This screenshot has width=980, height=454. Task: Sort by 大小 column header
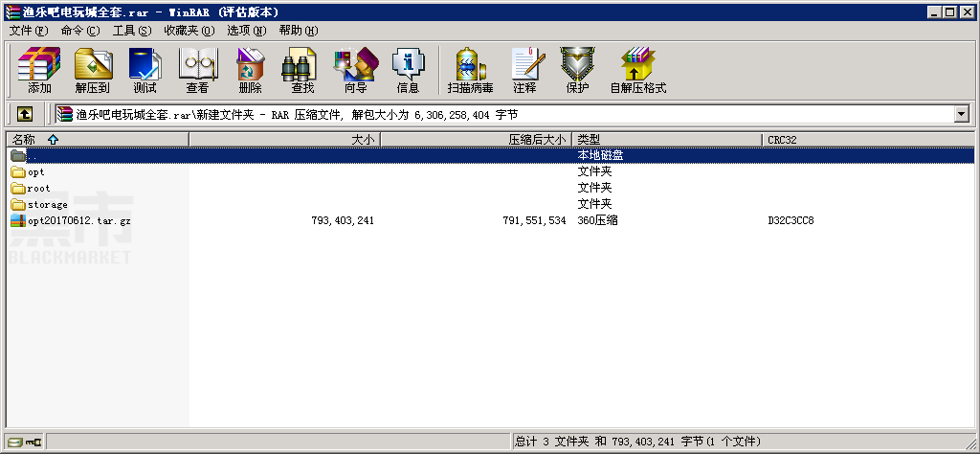click(285, 140)
